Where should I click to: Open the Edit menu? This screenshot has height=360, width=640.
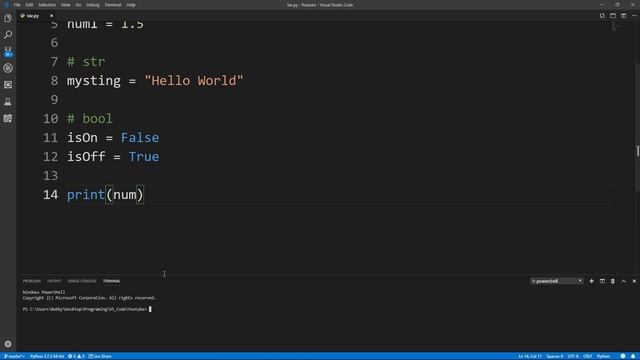29,5
